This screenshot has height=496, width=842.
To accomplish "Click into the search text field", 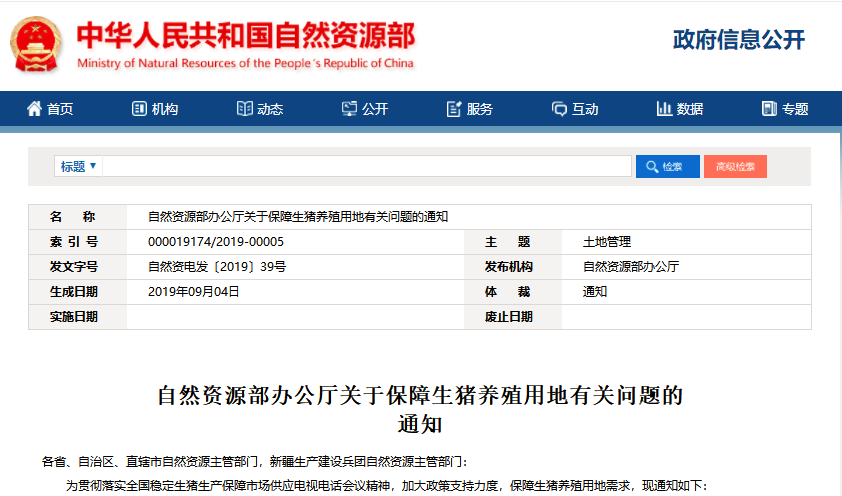I will 367,166.
